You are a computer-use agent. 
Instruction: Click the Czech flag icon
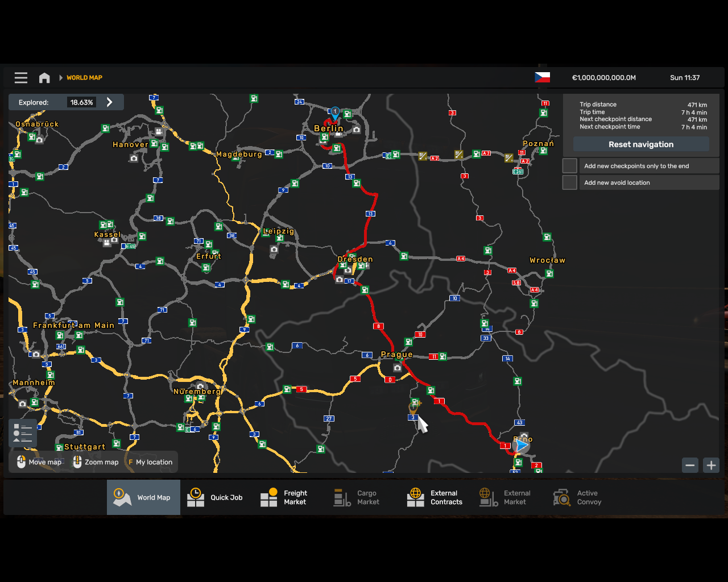coord(542,77)
